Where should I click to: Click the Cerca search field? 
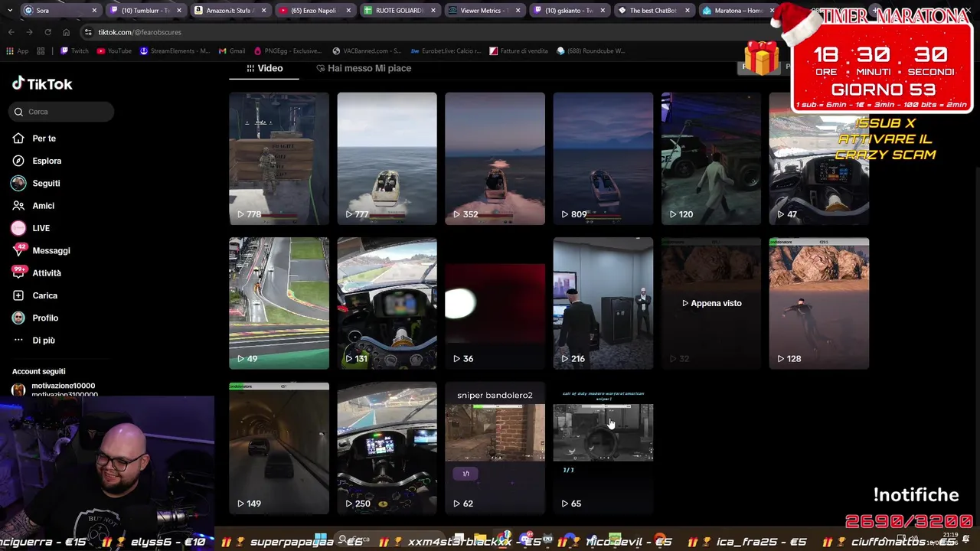[x=62, y=112]
